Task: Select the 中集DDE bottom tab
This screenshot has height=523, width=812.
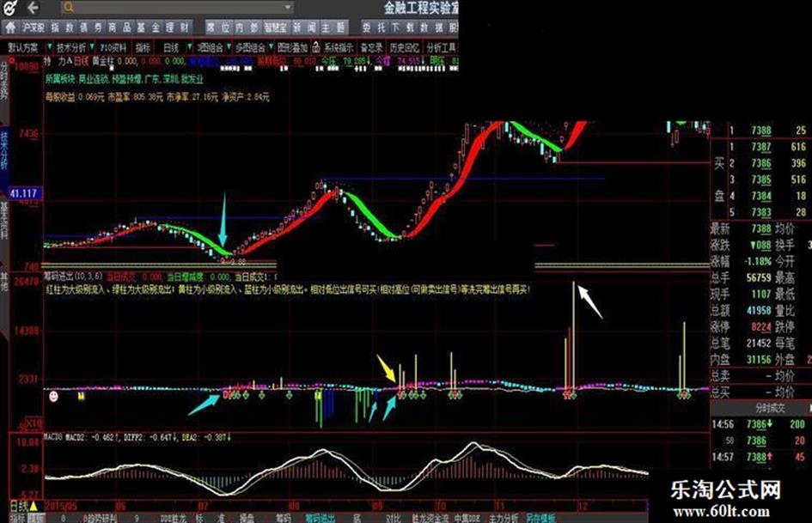Action: click(467, 518)
